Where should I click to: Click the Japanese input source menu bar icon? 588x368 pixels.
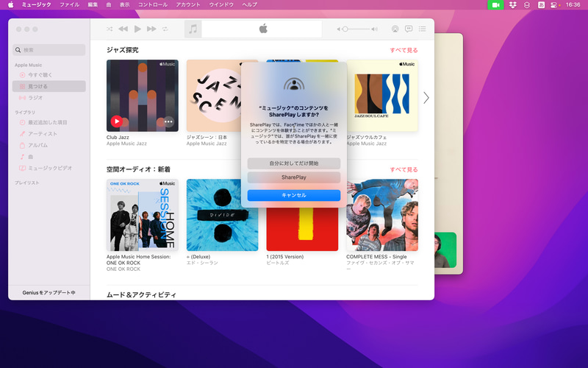(x=541, y=4)
